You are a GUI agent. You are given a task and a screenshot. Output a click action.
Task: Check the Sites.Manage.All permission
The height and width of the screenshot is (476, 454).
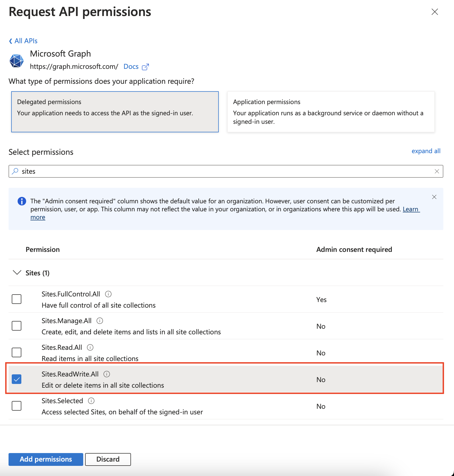coord(17,326)
